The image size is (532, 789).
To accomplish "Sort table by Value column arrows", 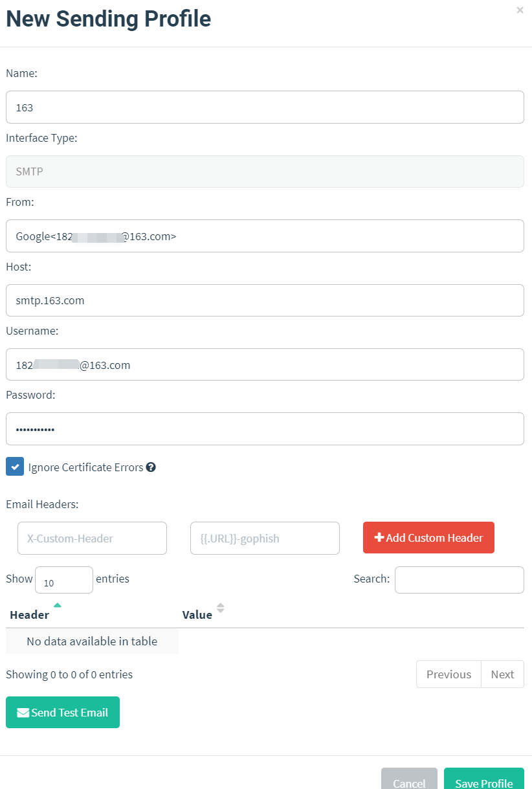I will click(221, 608).
